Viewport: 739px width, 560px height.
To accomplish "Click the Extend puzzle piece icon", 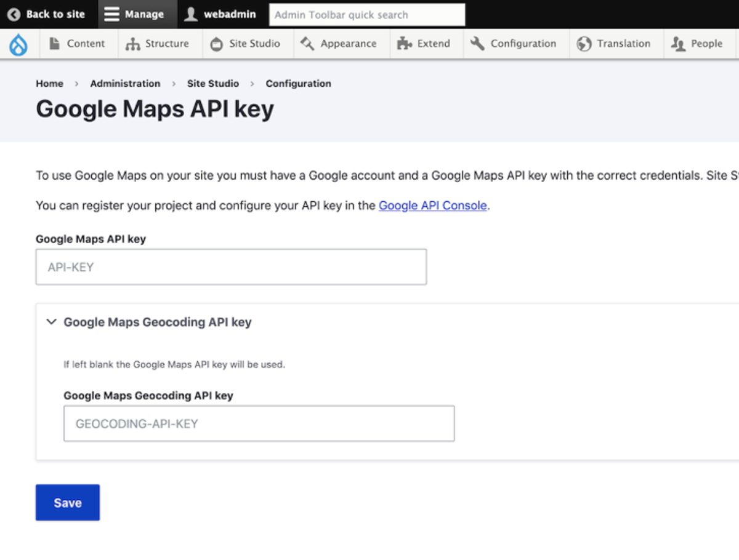I will point(405,44).
